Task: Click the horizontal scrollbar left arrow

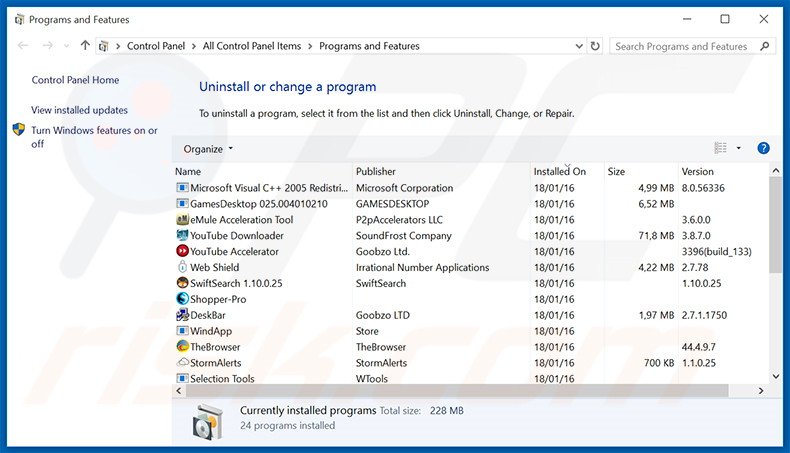Action: [179, 391]
